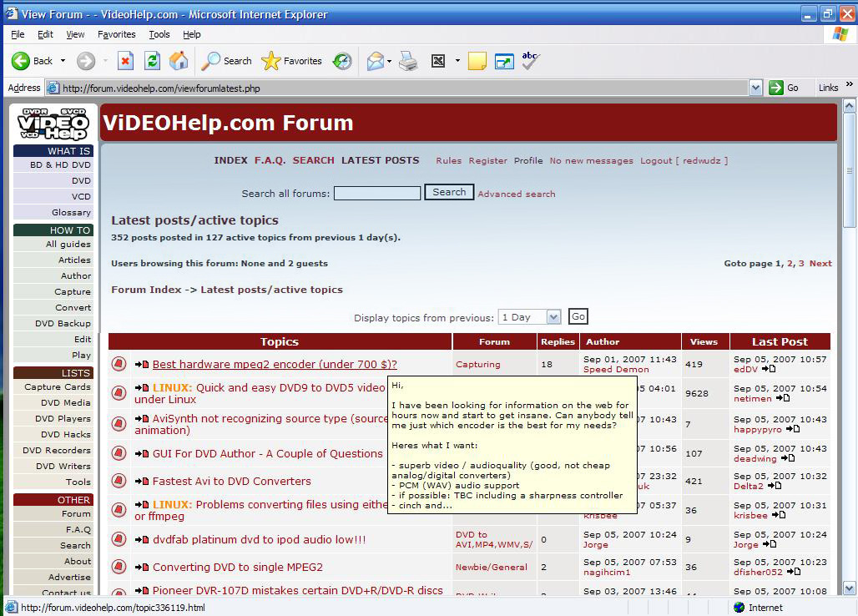Click the last post arrow icon next to edDV
This screenshot has width=858, height=616.
[769, 369]
